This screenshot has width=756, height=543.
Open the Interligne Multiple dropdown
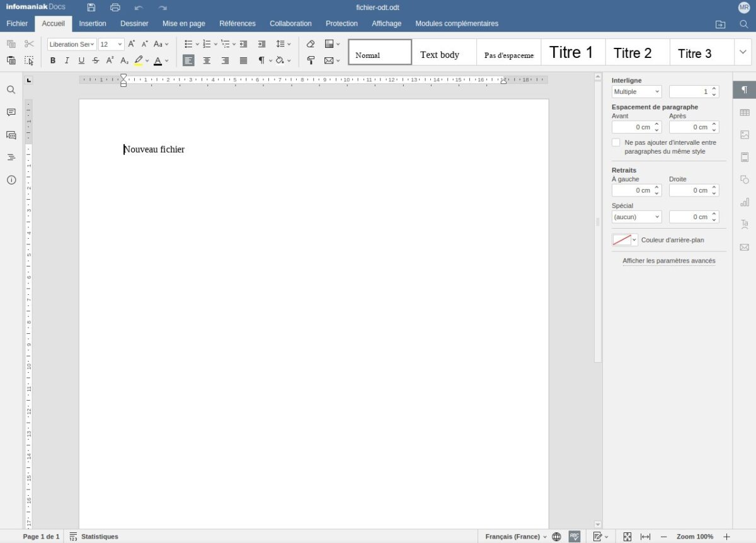(x=636, y=92)
